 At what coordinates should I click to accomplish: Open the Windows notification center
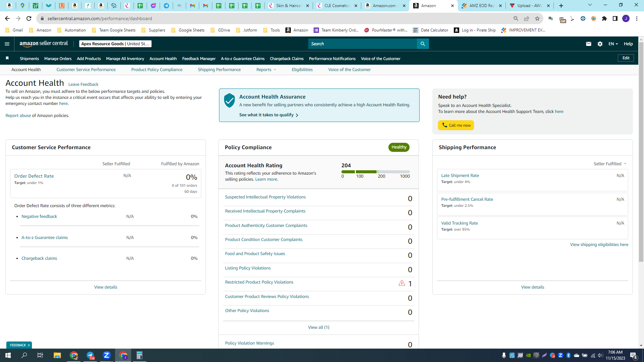coord(634,355)
